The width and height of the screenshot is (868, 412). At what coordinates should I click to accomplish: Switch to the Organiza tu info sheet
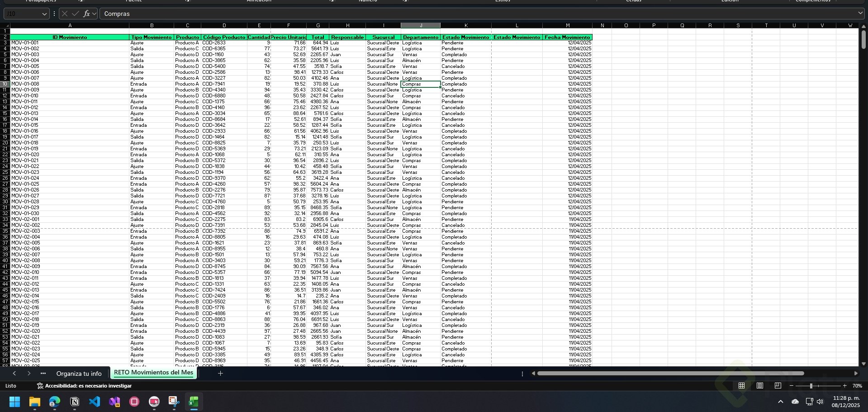pyautogui.click(x=79, y=374)
